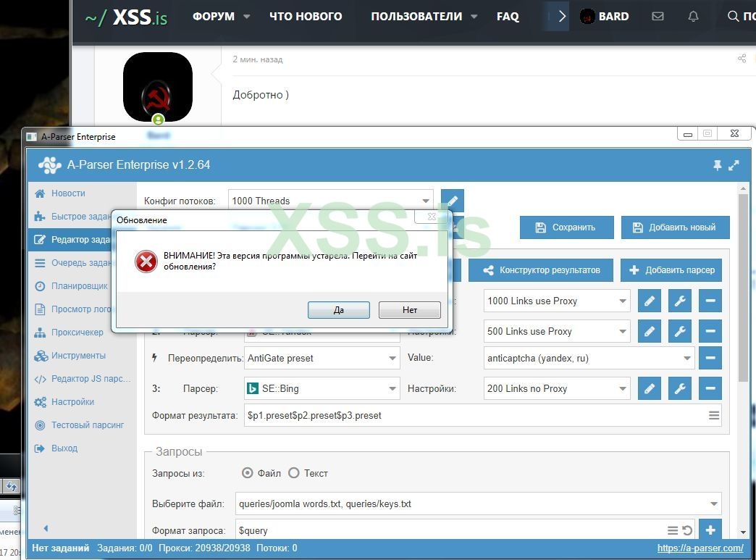Viewport: 756px width, 560px height.
Task: Open Формат результата template list icon
Action: click(x=714, y=415)
